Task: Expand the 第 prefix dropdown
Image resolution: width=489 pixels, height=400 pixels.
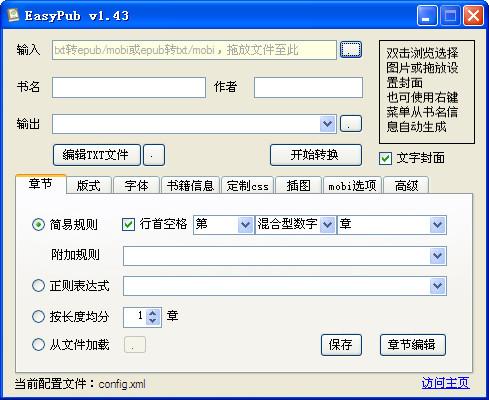Action: (245, 225)
